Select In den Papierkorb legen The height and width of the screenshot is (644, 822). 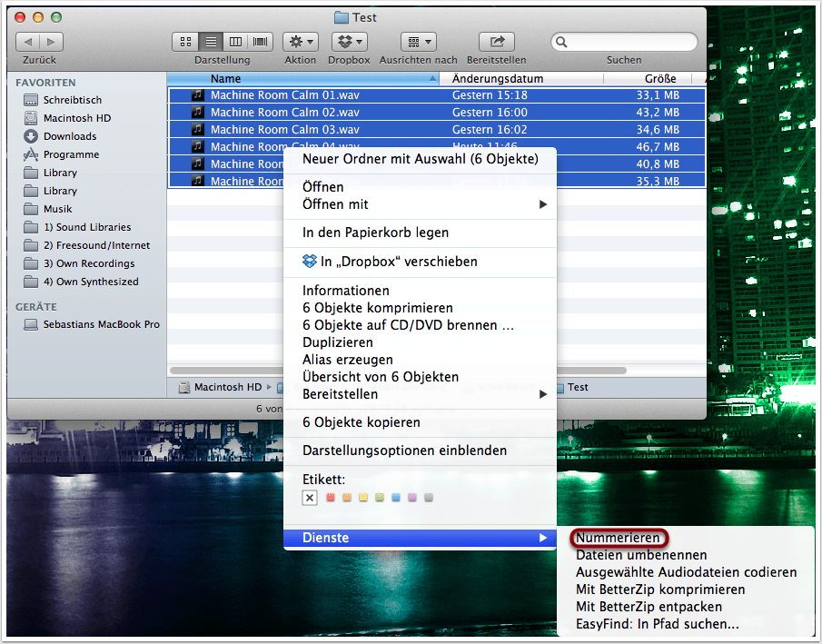pos(375,233)
